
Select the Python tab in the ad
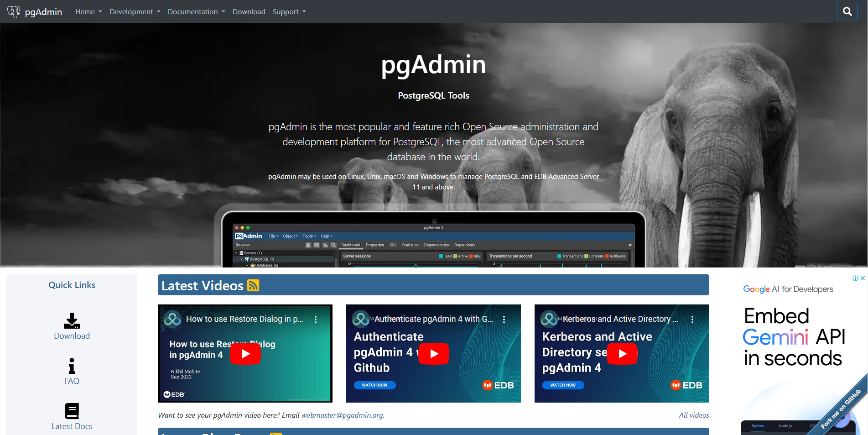[x=758, y=426]
